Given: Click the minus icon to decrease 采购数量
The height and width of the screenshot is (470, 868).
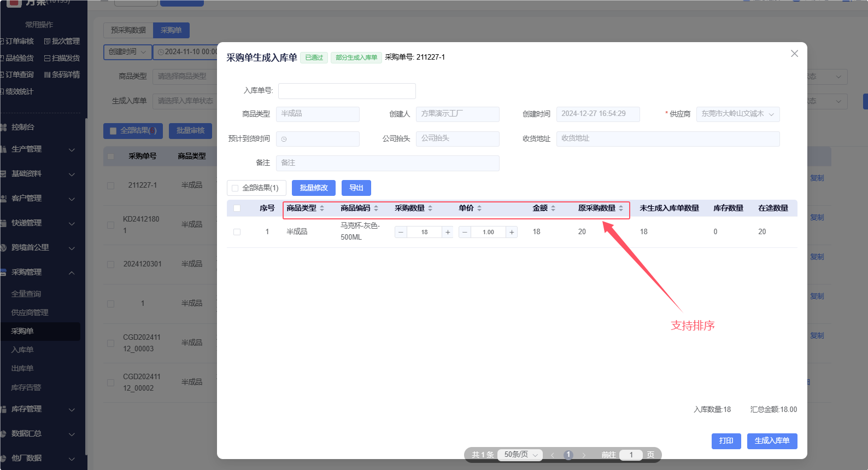Looking at the screenshot, I should click(x=401, y=232).
